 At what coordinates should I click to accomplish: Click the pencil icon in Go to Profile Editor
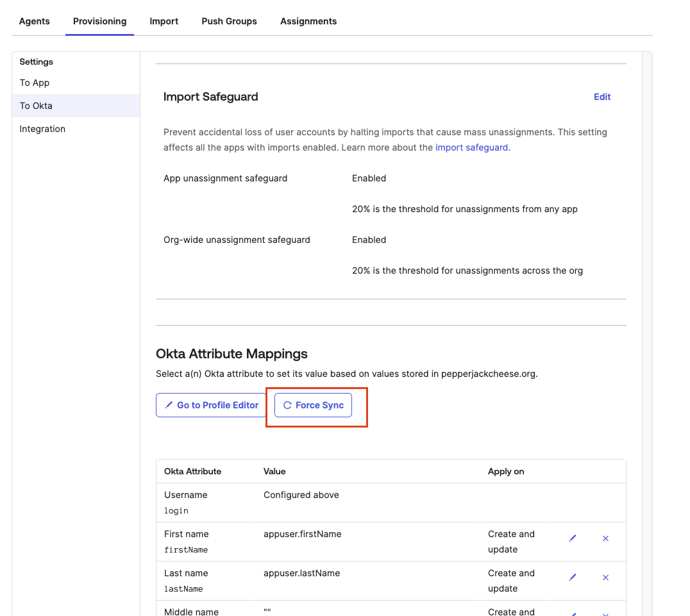click(x=169, y=405)
